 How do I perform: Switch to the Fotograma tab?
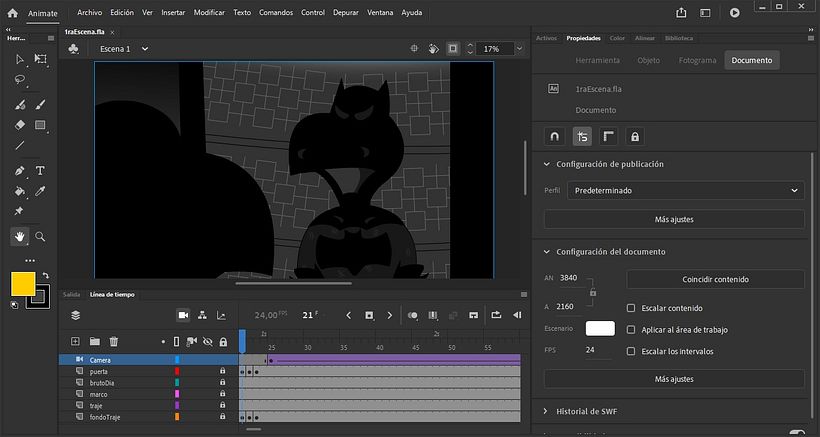(x=697, y=60)
